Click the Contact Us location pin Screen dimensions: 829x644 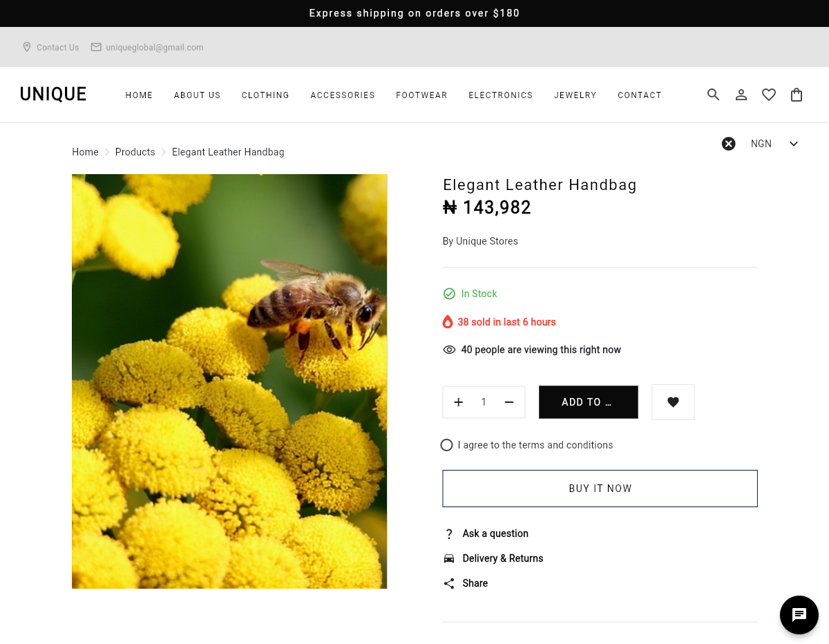pos(27,47)
